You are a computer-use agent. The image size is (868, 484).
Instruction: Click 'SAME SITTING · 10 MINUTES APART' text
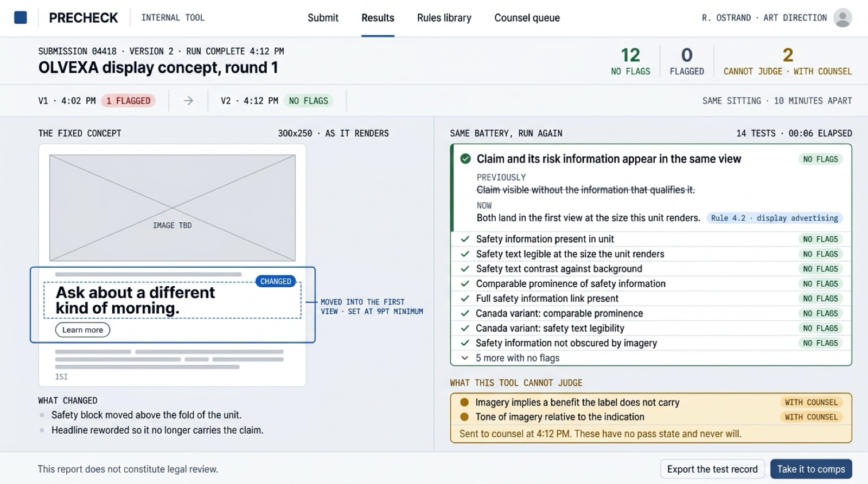(x=777, y=101)
